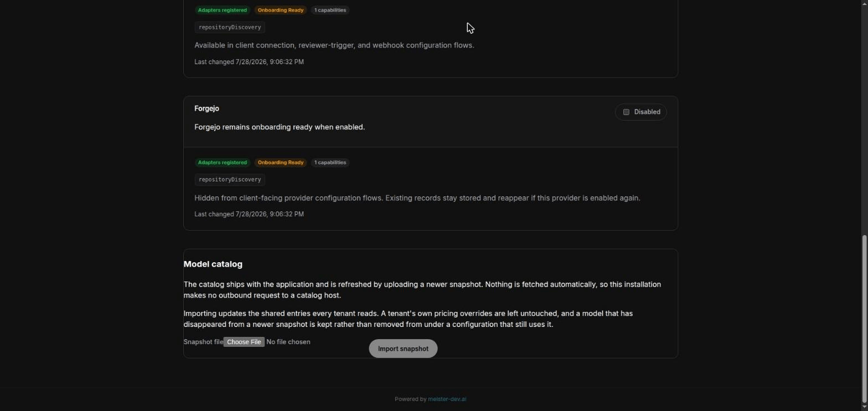This screenshot has height=411, width=868.
Task: Click the Forgejo provider heading
Action: coord(206,108)
